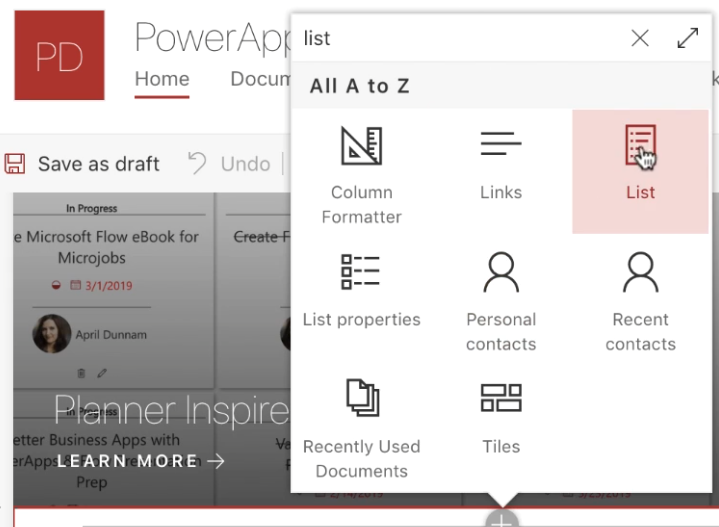Open the Home navigation tab
The image size is (719, 527).
[x=162, y=79]
